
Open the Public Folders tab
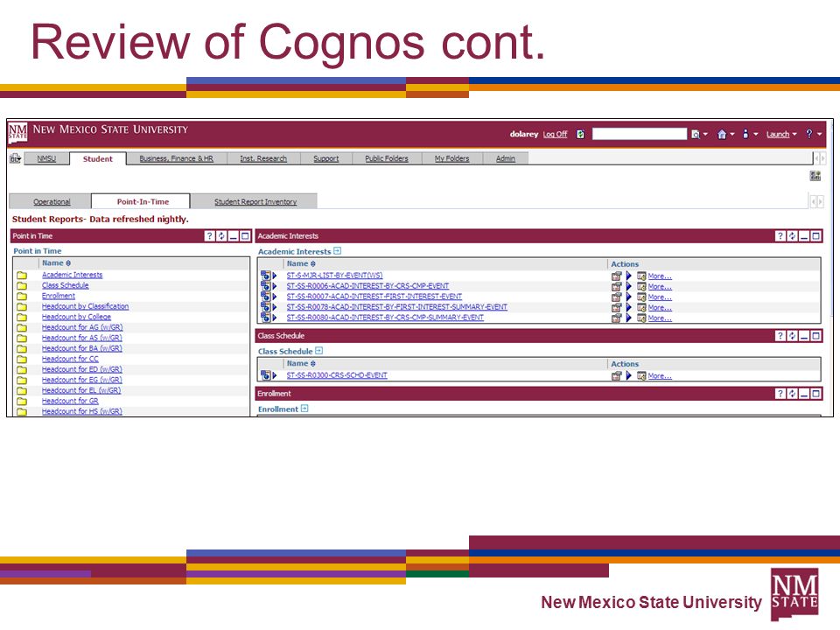pos(387,158)
